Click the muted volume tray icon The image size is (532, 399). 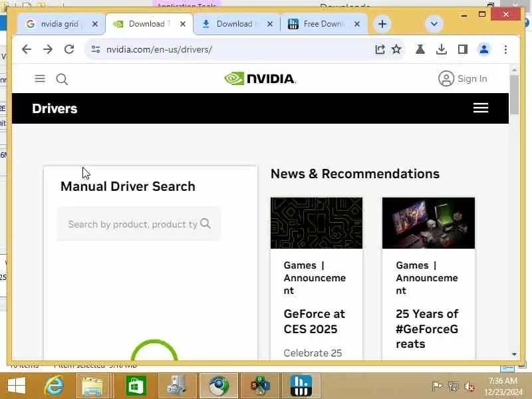(x=469, y=386)
